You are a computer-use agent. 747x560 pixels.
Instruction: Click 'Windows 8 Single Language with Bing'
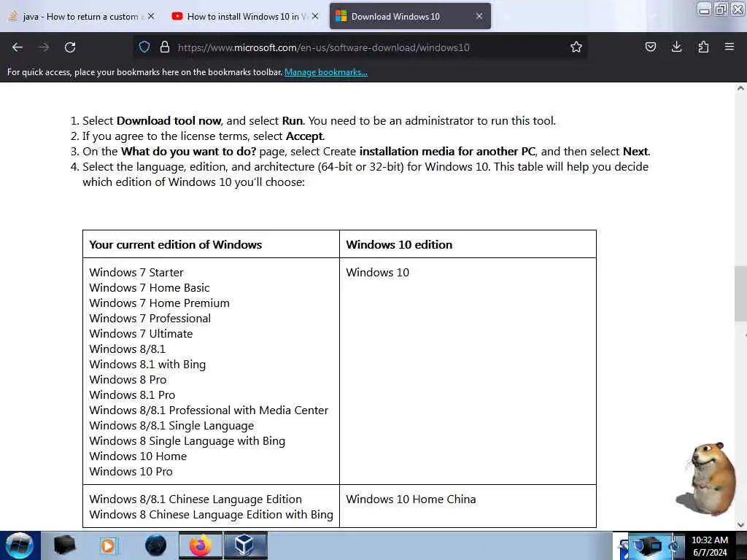(x=187, y=441)
